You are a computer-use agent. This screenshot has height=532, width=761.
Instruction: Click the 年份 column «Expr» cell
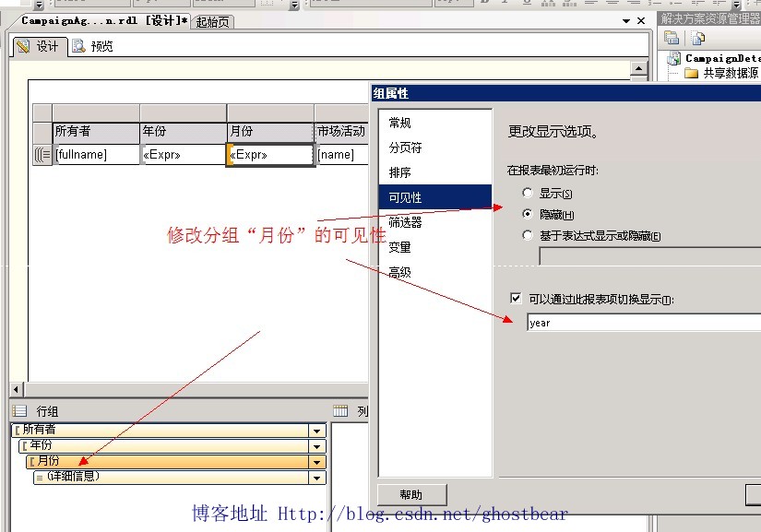pyautogui.click(x=184, y=155)
